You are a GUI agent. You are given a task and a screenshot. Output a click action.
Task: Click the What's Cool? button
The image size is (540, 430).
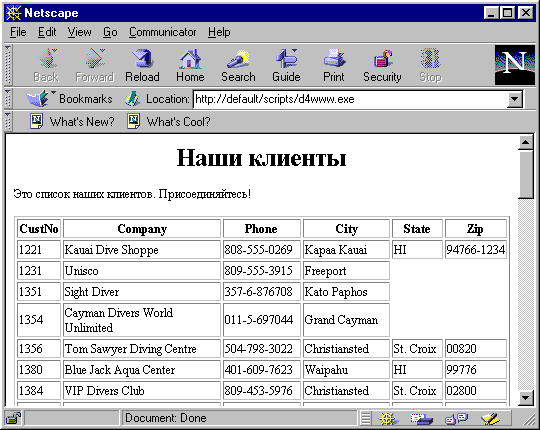[169, 122]
